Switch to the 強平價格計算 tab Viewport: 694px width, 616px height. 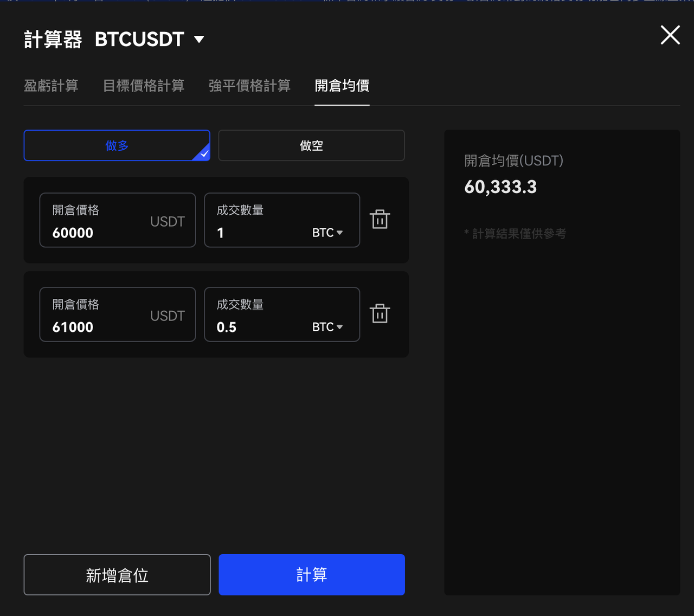(249, 86)
